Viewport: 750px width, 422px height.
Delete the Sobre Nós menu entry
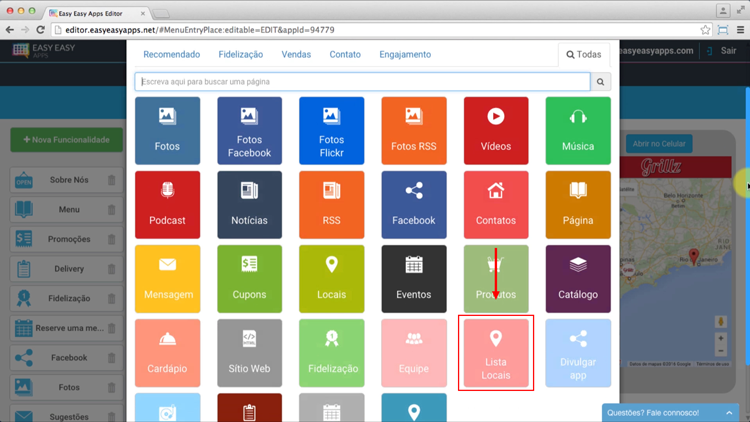tap(111, 181)
